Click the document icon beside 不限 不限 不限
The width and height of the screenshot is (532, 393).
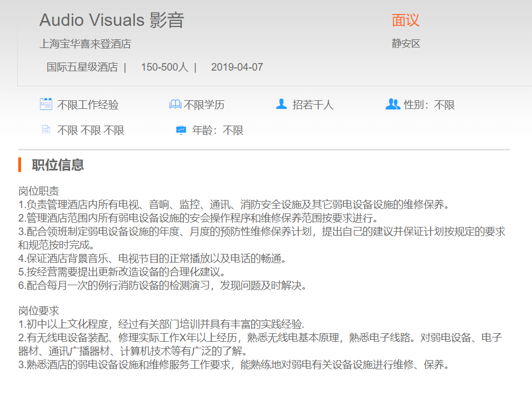pyautogui.click(x=46, y=130)
